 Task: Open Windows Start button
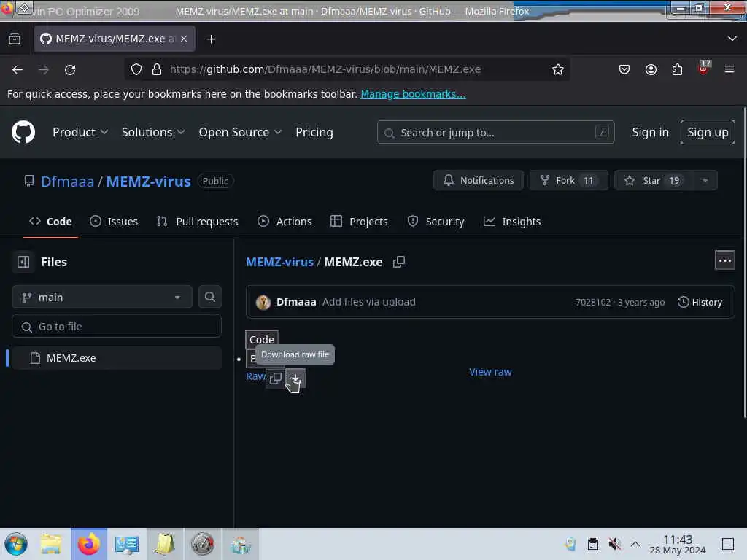pos(16,544)
